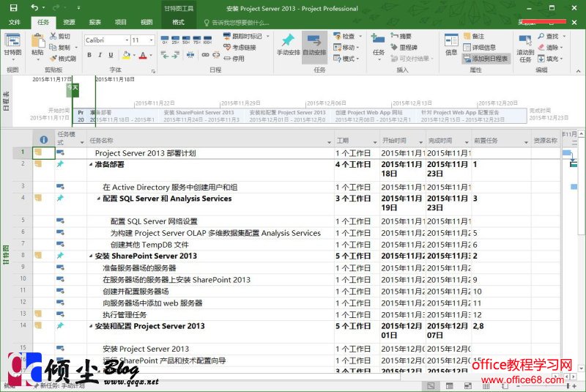Open the font name Calibri combo box

coord(107,40)
